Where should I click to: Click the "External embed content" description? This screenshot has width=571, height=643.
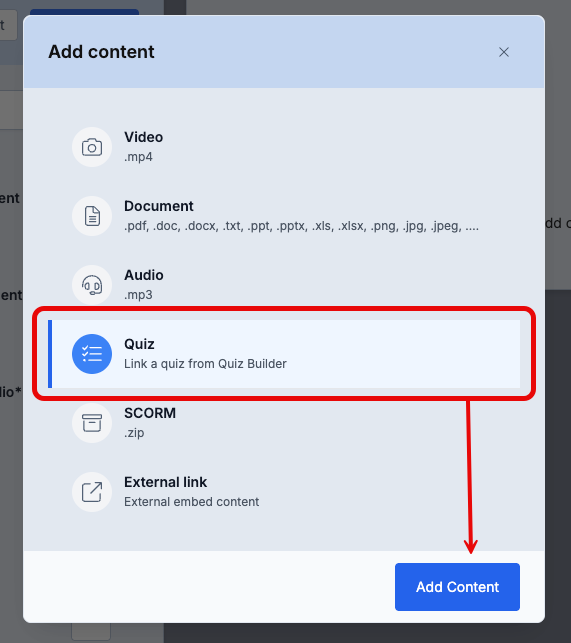click(x=192, y=502)
